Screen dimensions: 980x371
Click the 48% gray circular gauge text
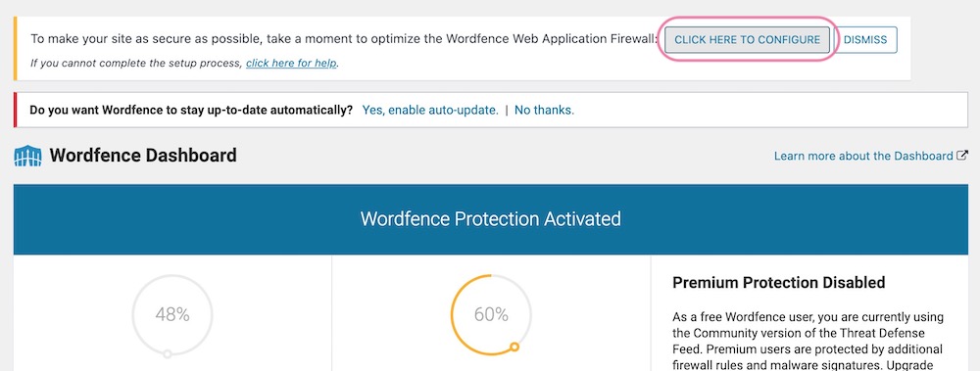172,314
